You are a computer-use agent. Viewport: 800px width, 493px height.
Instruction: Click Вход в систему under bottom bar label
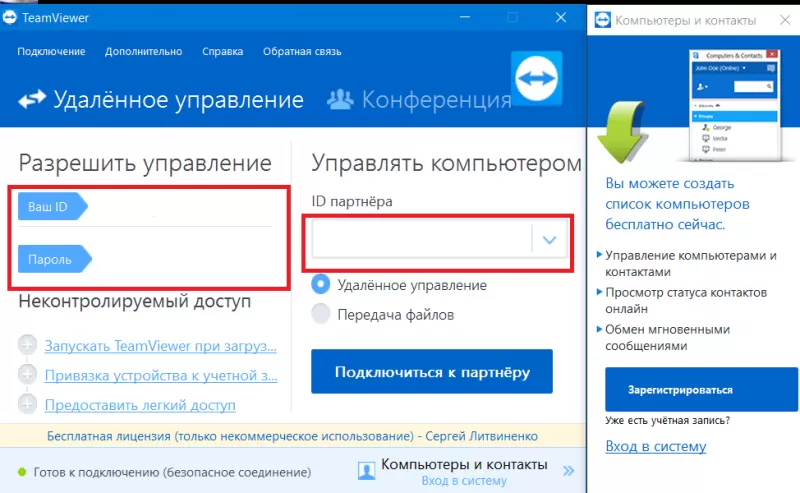point(464,481)
